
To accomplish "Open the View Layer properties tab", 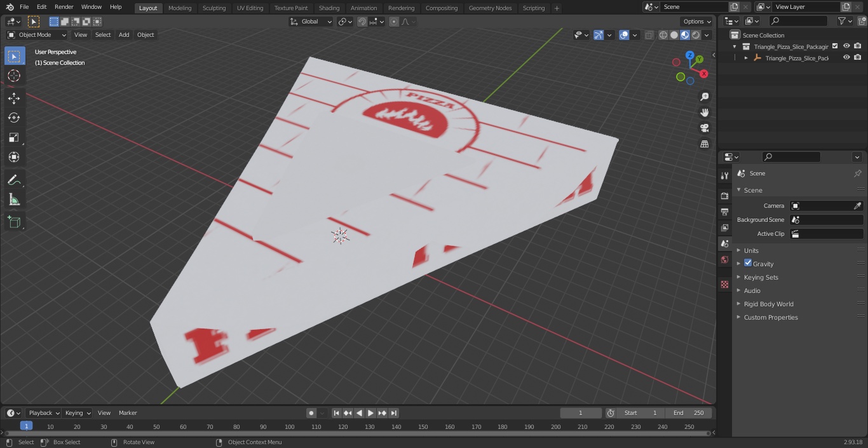I will click(724, 227).
